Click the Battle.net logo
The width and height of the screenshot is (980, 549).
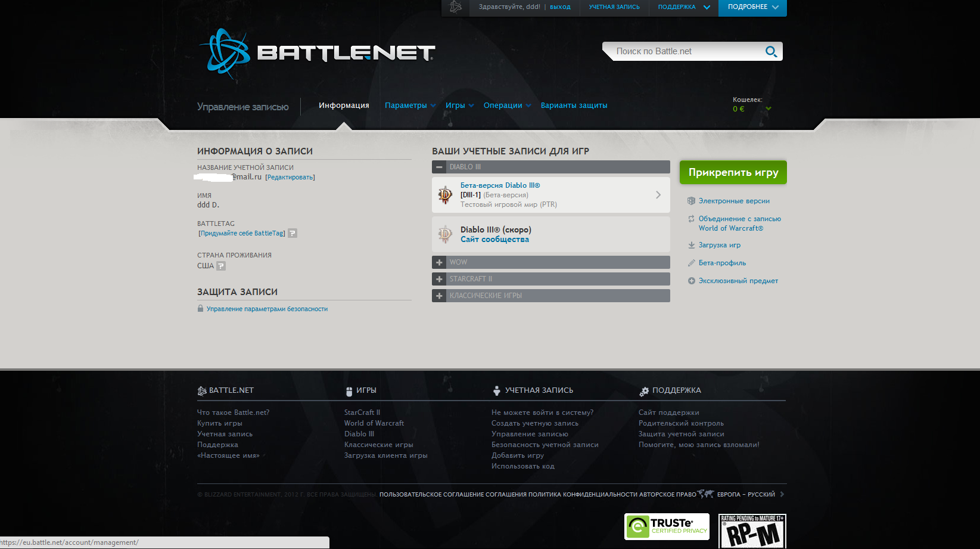coord(317,54)
